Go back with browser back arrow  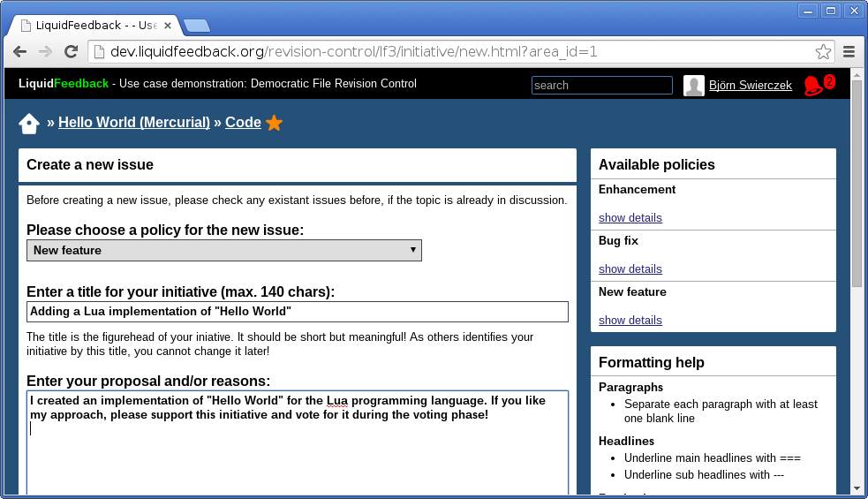point(20,52)
